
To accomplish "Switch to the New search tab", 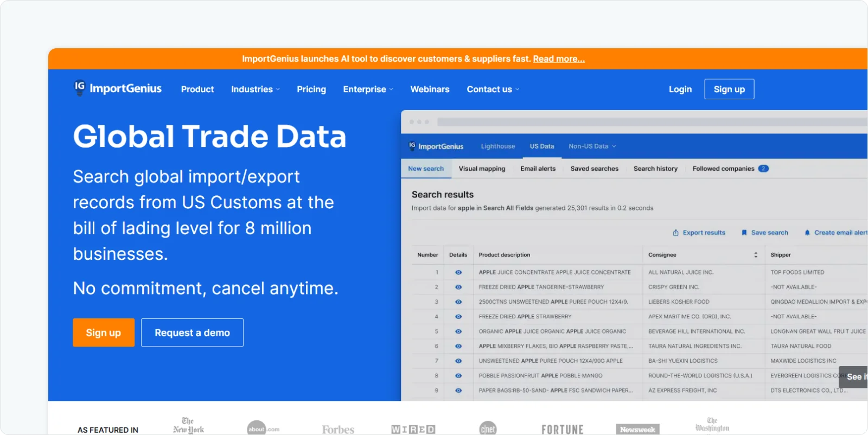I will tap(426, 169).
